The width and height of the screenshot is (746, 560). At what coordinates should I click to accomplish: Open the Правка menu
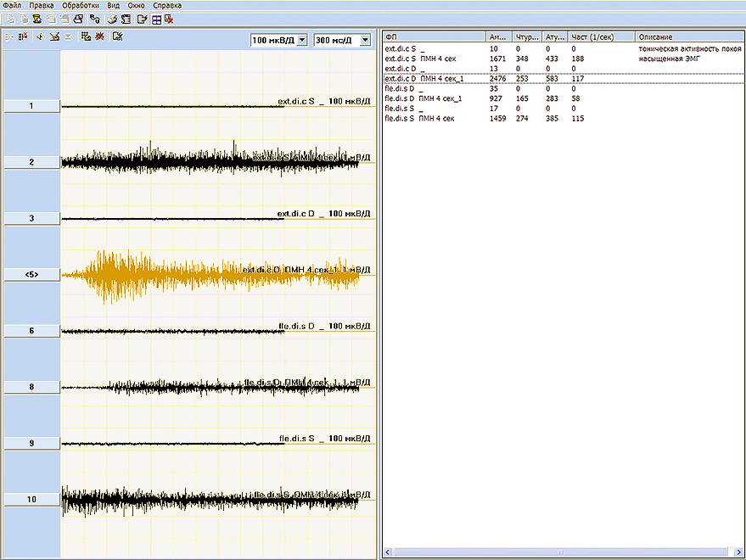[x=42, y=6]
